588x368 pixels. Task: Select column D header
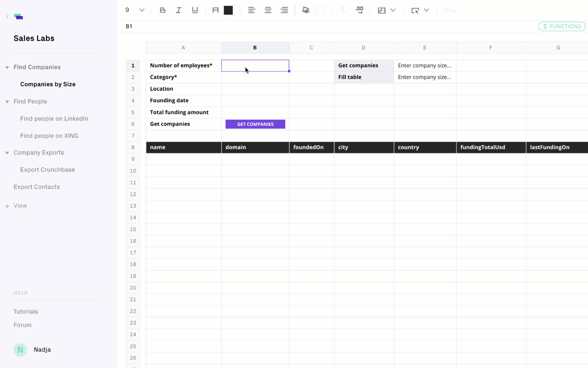click(363, 47)
